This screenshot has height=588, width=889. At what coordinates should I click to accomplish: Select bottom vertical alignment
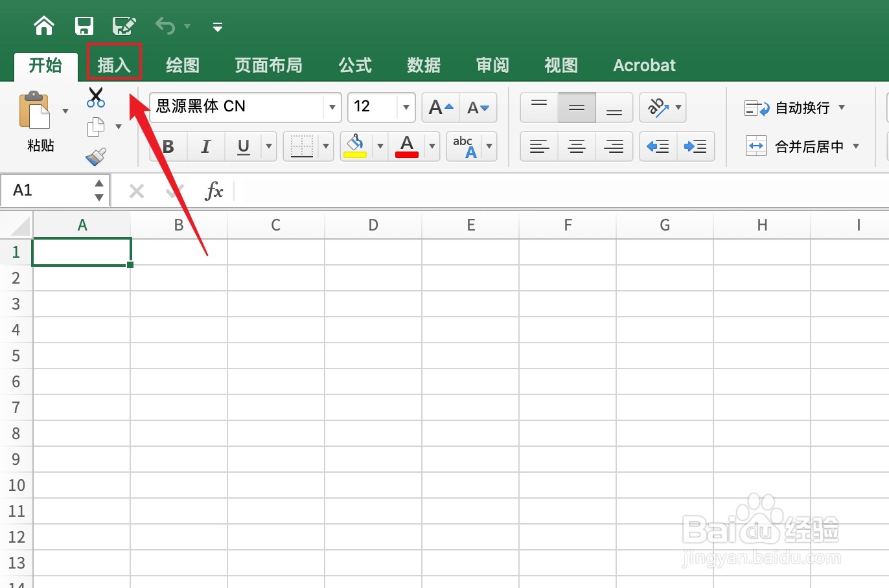point(614,107)
